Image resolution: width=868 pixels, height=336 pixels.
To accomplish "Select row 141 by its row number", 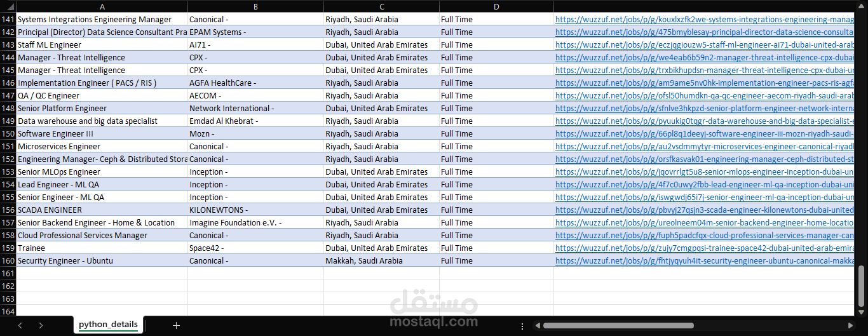I will [x=8, y=19].
